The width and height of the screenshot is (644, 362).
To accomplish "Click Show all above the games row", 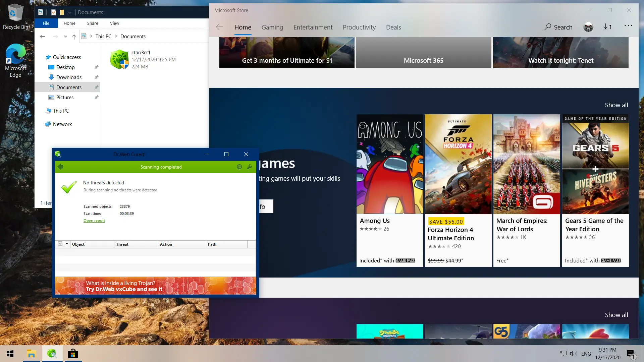I will (x=616, y=105).
